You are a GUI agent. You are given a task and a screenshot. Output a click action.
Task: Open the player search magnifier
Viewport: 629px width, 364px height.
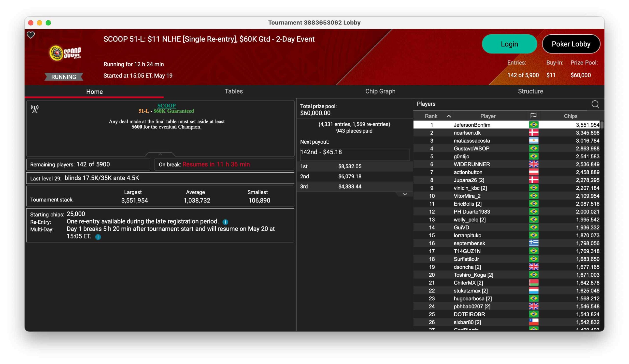595,104
